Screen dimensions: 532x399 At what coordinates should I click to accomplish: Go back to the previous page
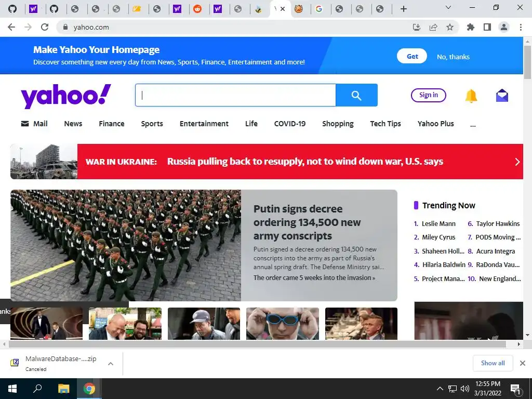[x=11, y=27]
